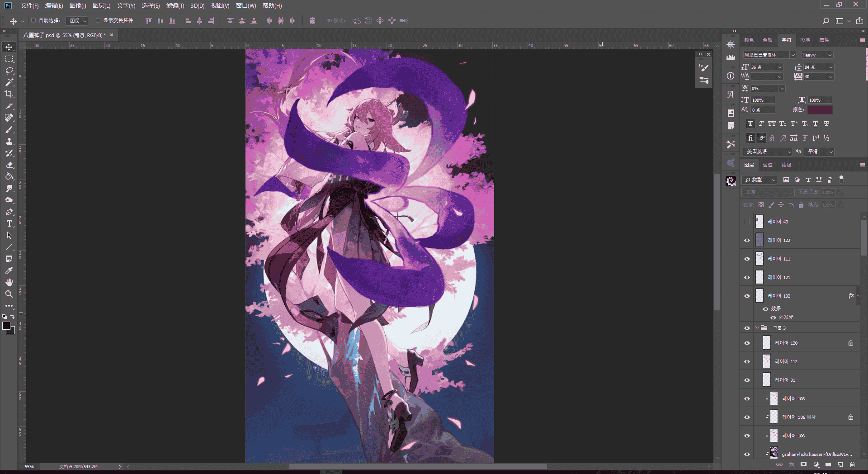Hide layer 레이어 122
Viewport: 868px width, 474px height.
[747, 240]
